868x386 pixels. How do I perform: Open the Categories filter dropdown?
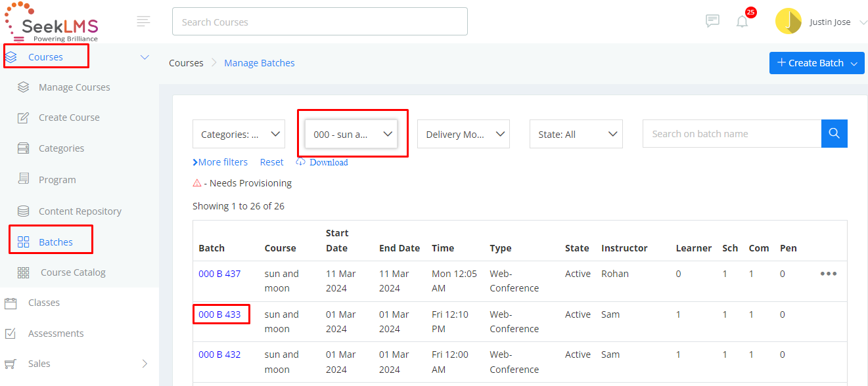point(239,134)
